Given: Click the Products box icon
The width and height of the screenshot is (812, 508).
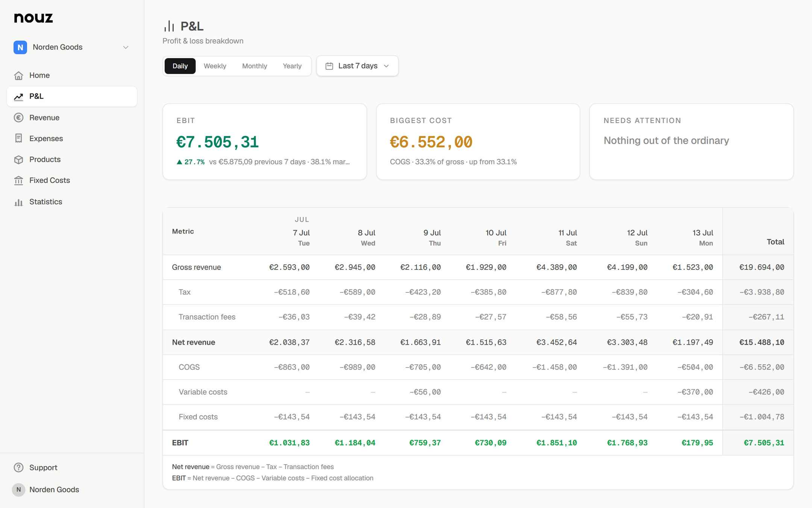Looking at the screenshot, I should (18, 160).
